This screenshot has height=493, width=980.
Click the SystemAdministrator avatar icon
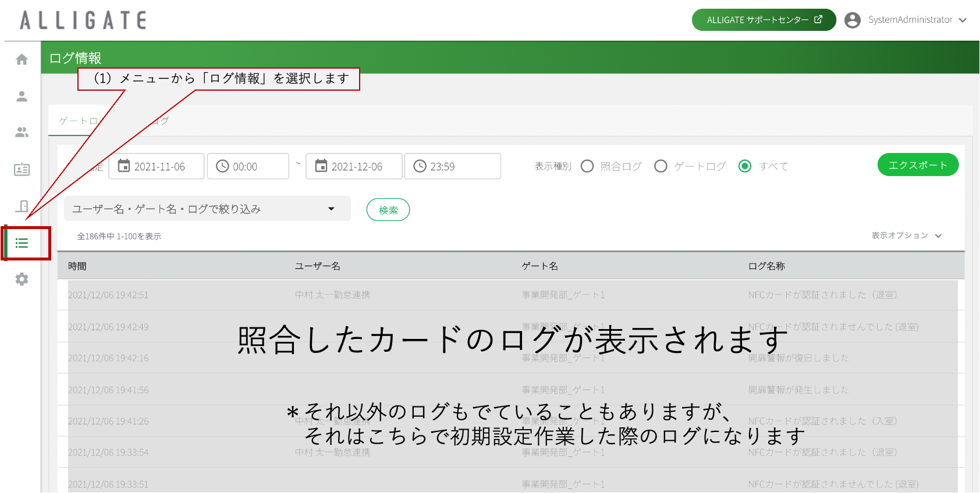pyautogui.click(x=853, y=20)
